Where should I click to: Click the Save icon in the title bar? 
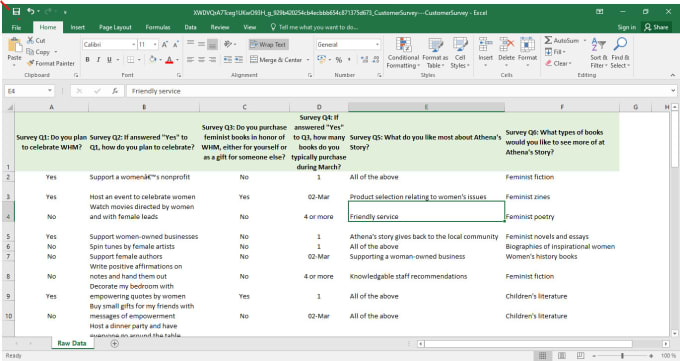pyautogui.click(x=16, y=12)
